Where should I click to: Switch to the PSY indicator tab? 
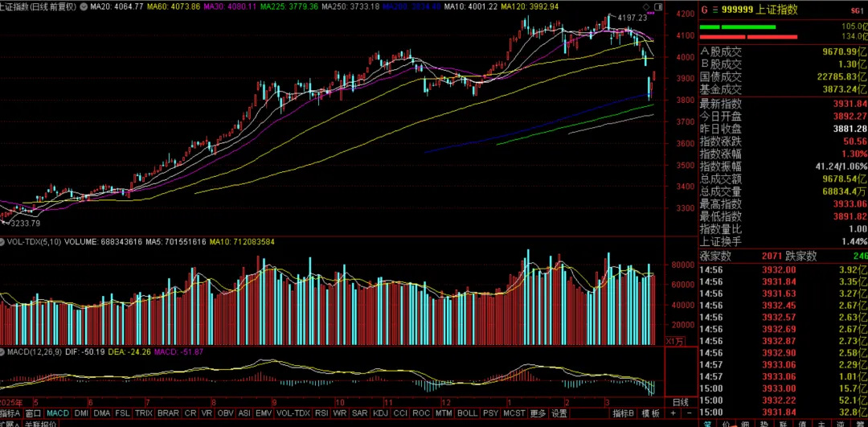[x=490, y=413]
